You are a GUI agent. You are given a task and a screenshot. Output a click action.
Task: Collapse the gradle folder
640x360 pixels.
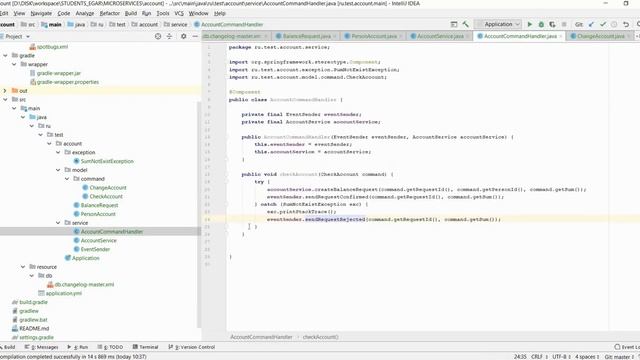(x=5, y=56)
